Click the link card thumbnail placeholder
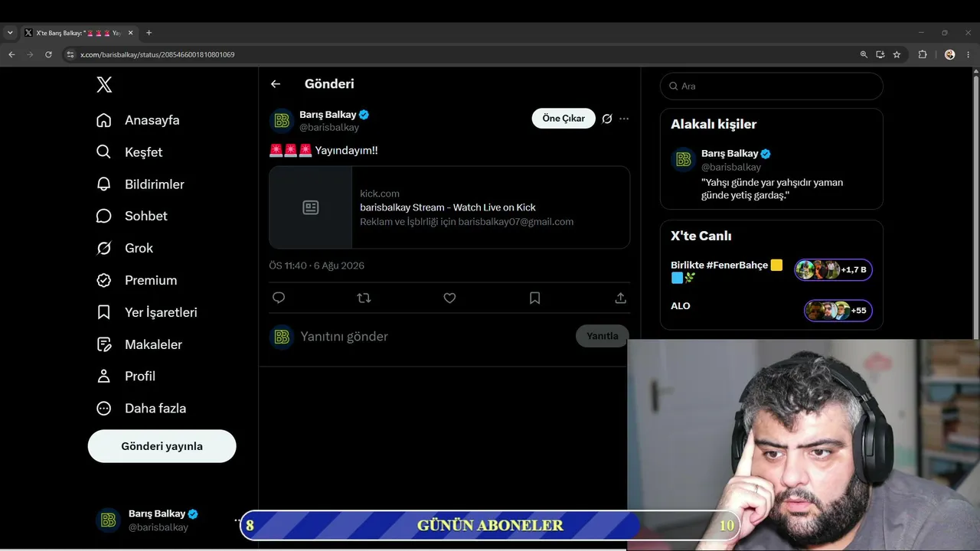980x551 pixels. 311,207
